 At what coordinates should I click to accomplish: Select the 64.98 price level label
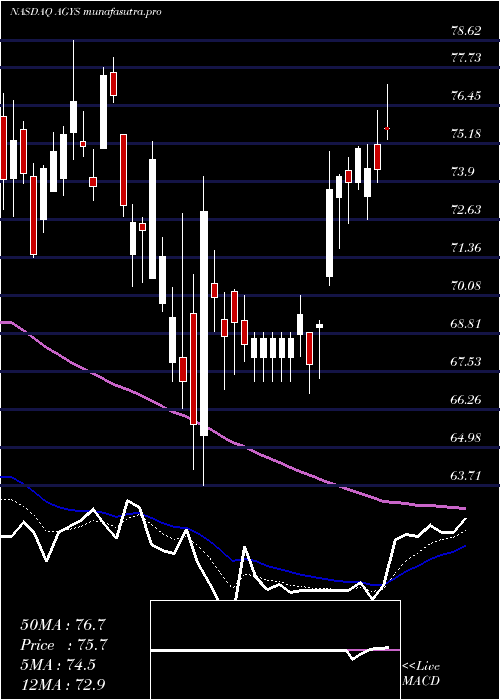[x=466, y=438]
